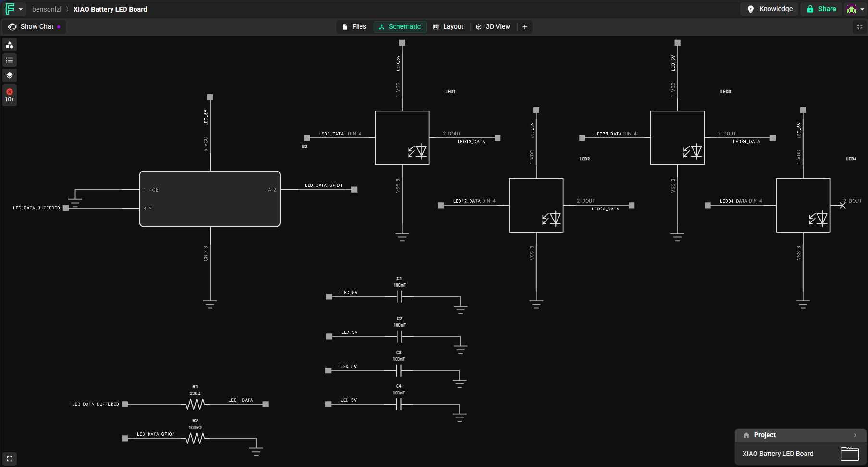Viewport: 868px width, 467px height.
Task: Click the fit-to-screen icon at bottom left
Action: [10, 459]
